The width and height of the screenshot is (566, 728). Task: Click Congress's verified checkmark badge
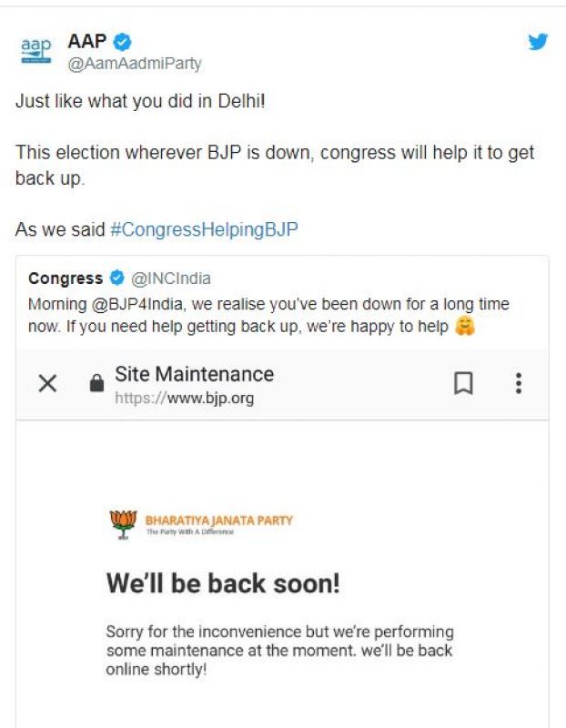(116, 278)
